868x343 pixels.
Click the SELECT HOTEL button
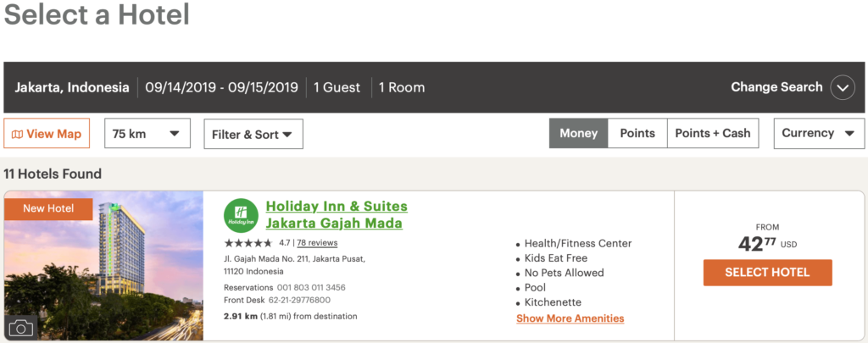767,273
